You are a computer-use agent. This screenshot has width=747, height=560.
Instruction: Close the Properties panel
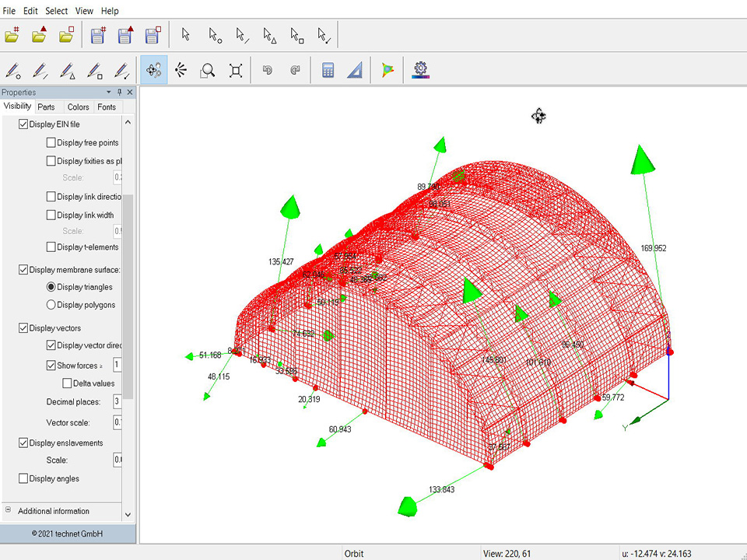click(x=130, y=93)
